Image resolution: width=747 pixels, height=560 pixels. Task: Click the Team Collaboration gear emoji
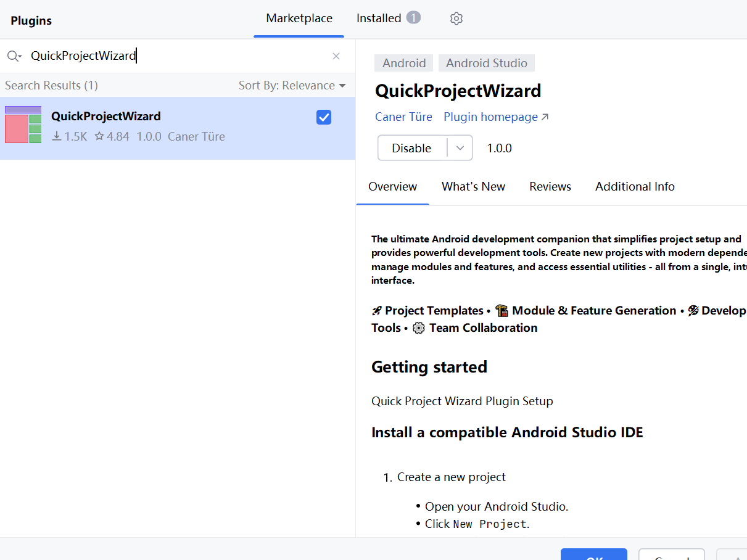click(x=419, y=328)
